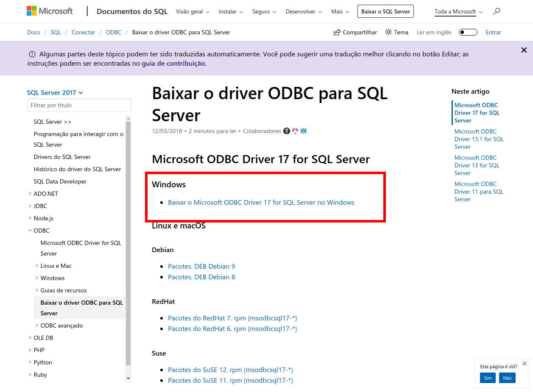The image size is (533, 392).
Task: Open the Toda a Microsoft menu
Action: tap(458, 11)
